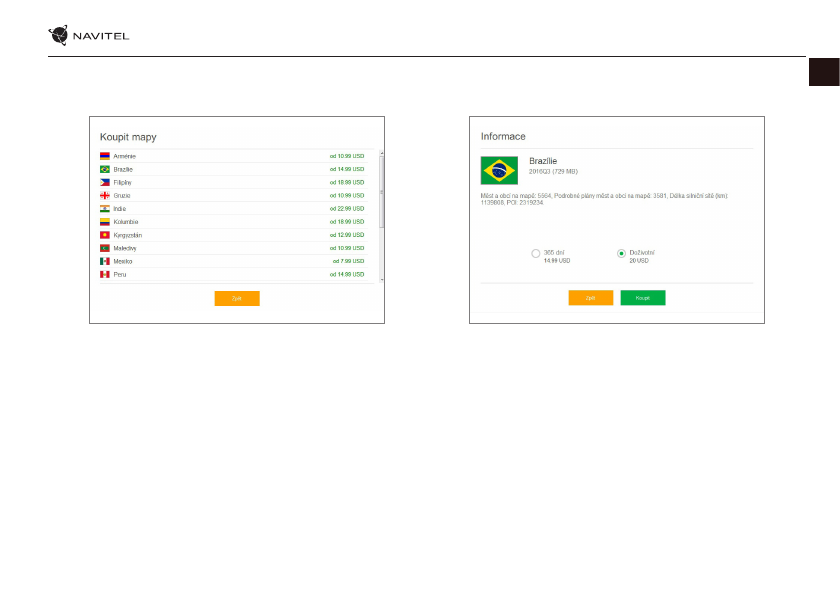The image size is (840, 595).
Task: Click the Navitel logo in header
Action: click(89, 37)
